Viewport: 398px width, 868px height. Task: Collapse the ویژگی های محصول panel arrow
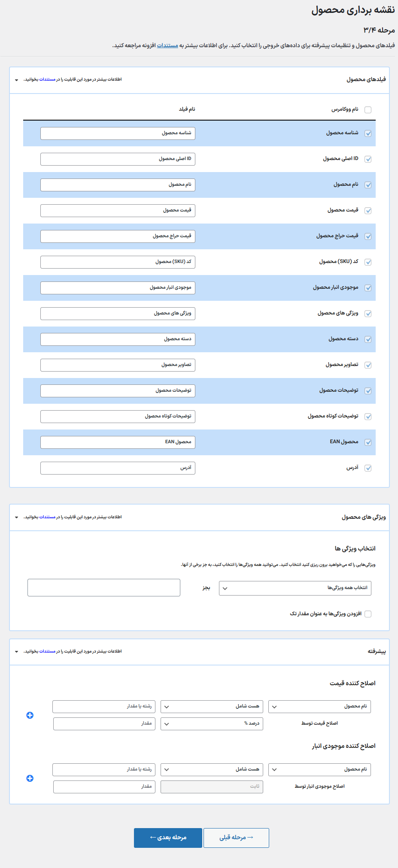[17, 517]
